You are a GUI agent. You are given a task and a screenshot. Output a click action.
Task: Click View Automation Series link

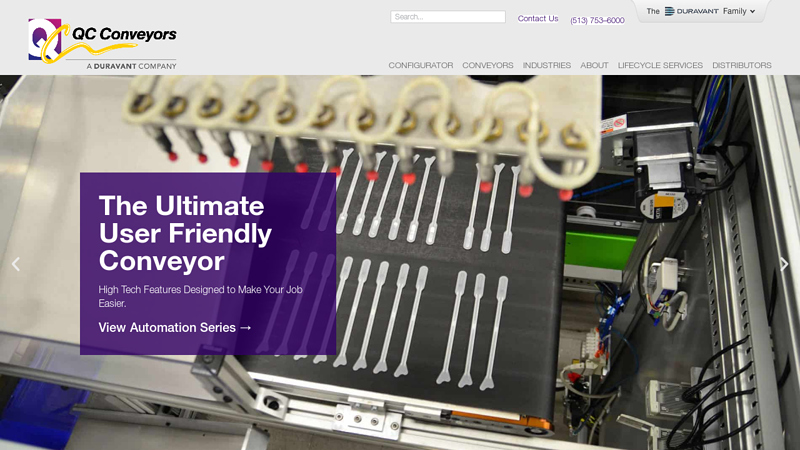pos(174,328)
